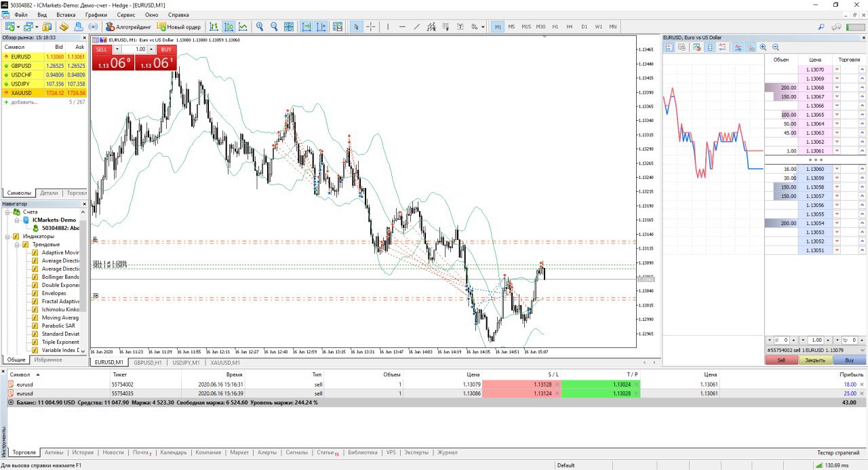Collapse the Трендовые indicators node
Viewport: 868px width, 470px height.
(x=16, y=244)
